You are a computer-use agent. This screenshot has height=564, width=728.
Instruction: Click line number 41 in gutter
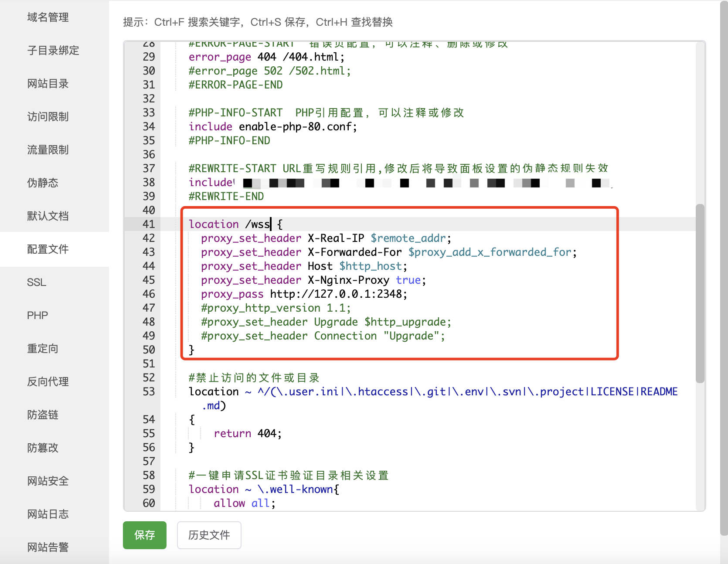pyautogui.click(x=149, y=224)
